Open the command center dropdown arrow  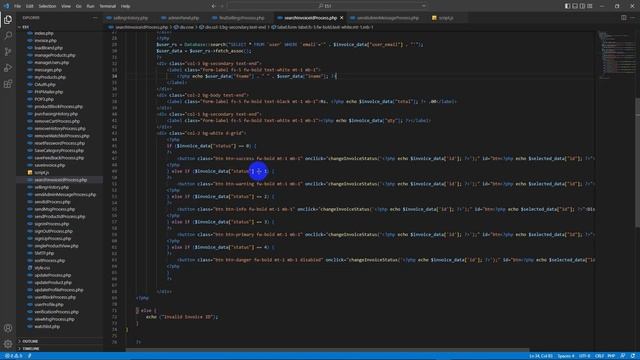424,6
